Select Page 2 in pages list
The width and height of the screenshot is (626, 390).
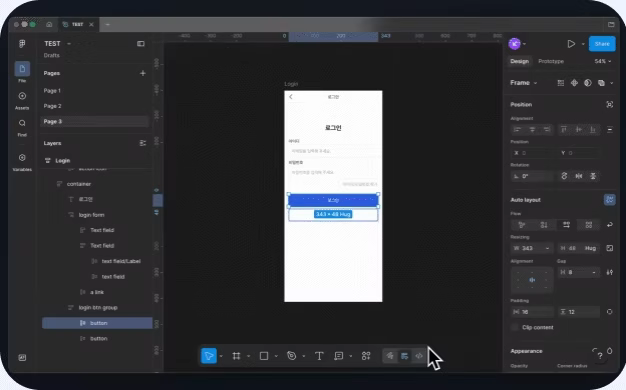coord(95,106)
